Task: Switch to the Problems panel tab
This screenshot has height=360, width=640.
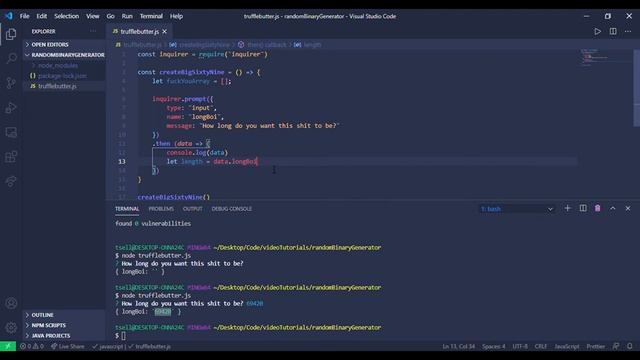Action: (161, 209)
